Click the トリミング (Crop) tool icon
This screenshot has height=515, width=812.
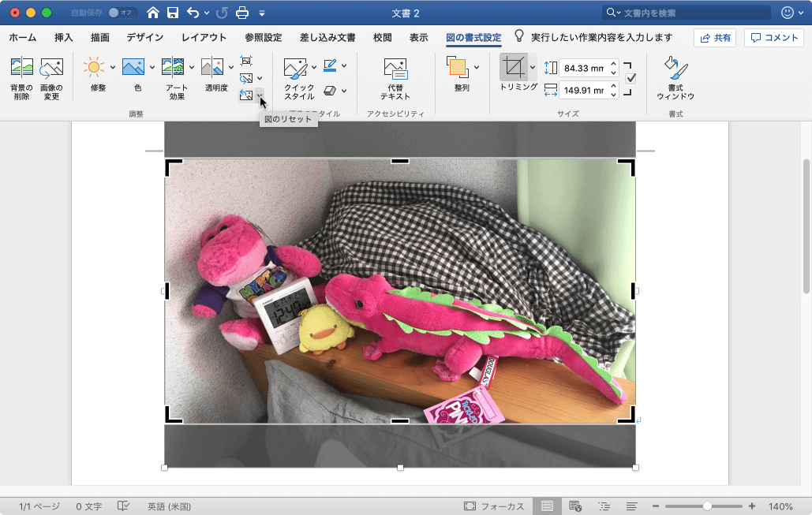pos(513,67)
